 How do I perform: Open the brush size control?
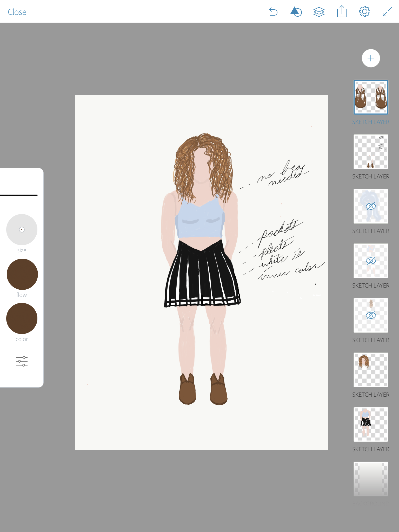pyautogui.click(x=22, y=230)
